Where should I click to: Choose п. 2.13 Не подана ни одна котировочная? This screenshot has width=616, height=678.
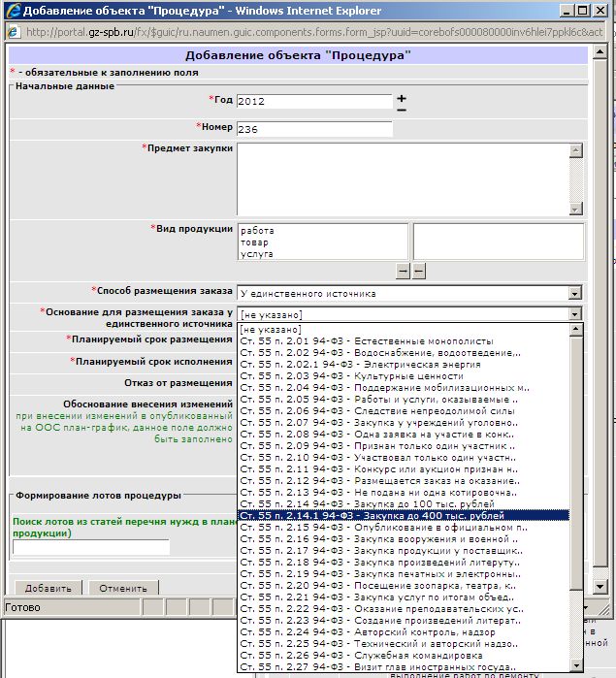[404, 493]
